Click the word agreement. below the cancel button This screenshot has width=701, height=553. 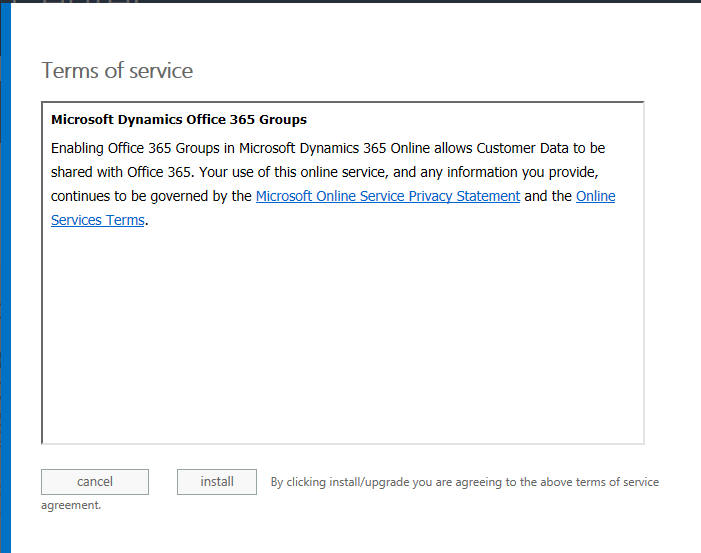71,505
